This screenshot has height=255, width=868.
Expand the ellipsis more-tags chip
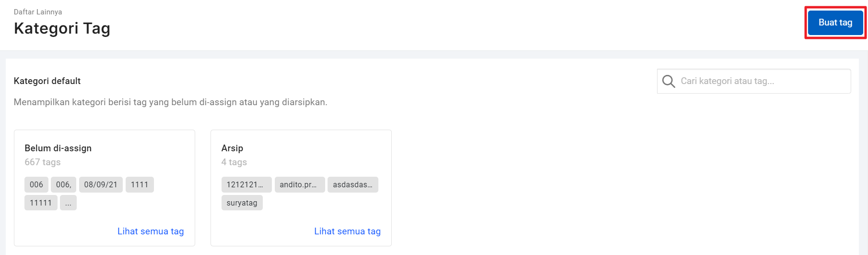tap(68, 203)
